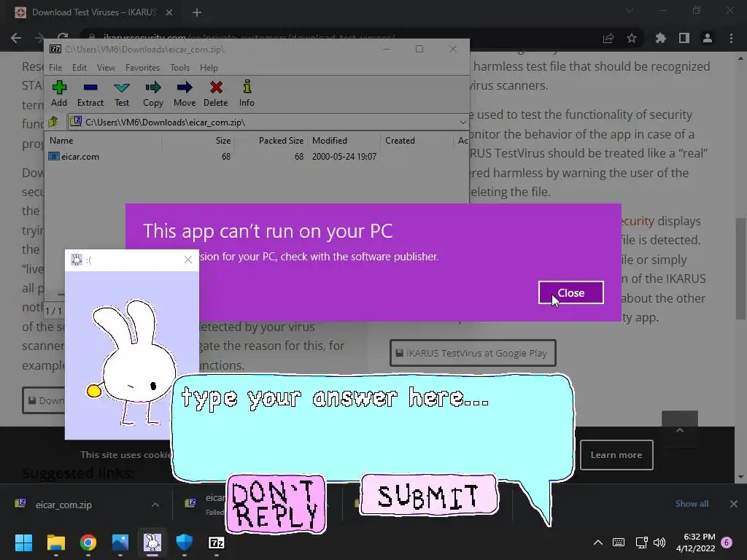
Task: Click Learn more cookie button
Action: tap(616, 455)
